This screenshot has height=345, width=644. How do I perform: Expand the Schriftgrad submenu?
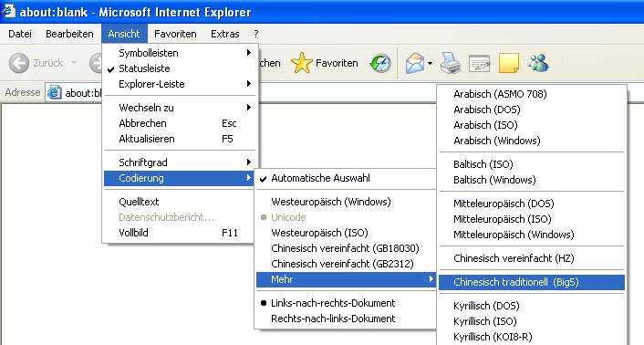179,162
